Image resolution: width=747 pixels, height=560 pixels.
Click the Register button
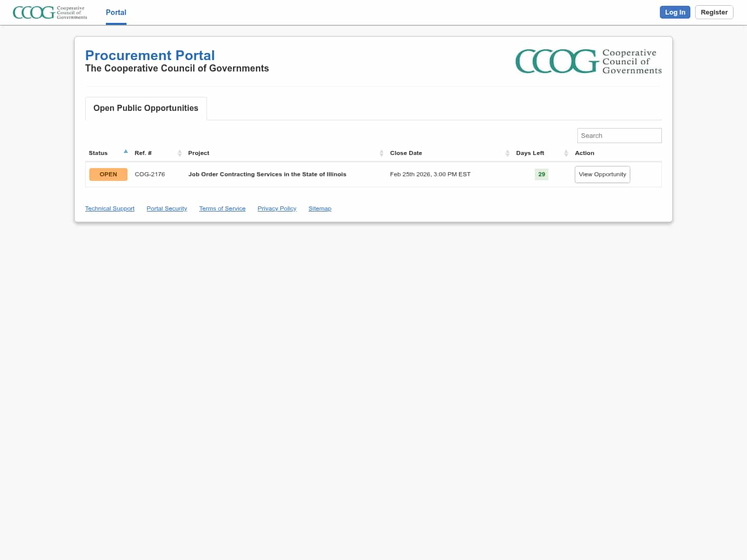click(x=714, y=12)
